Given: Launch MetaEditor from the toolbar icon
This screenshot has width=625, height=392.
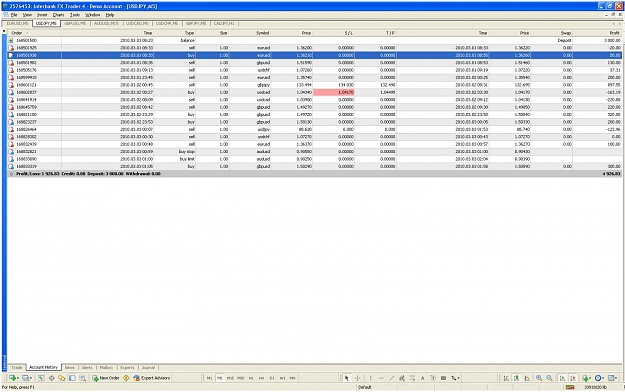Looking at the screenshot, I should click(x=126, y=378).
